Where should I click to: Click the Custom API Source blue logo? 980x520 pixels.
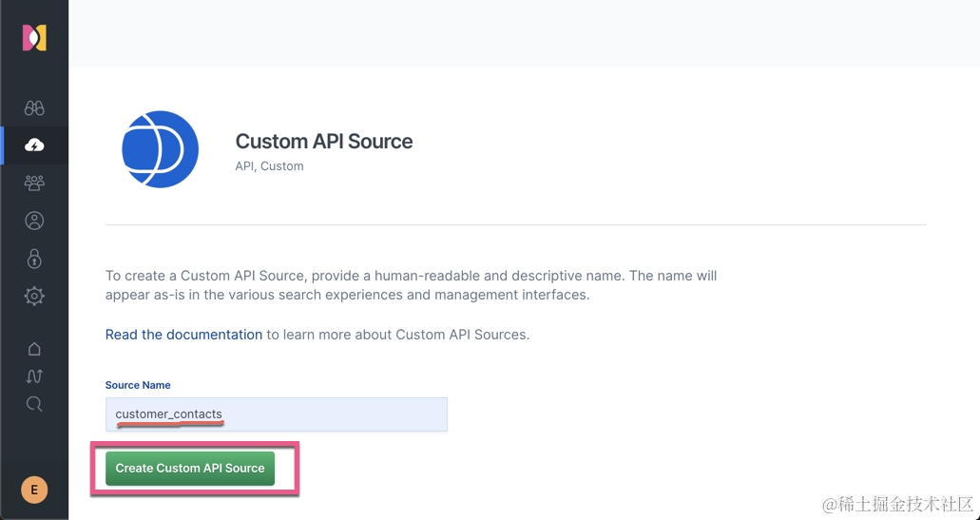click(160, 149)
